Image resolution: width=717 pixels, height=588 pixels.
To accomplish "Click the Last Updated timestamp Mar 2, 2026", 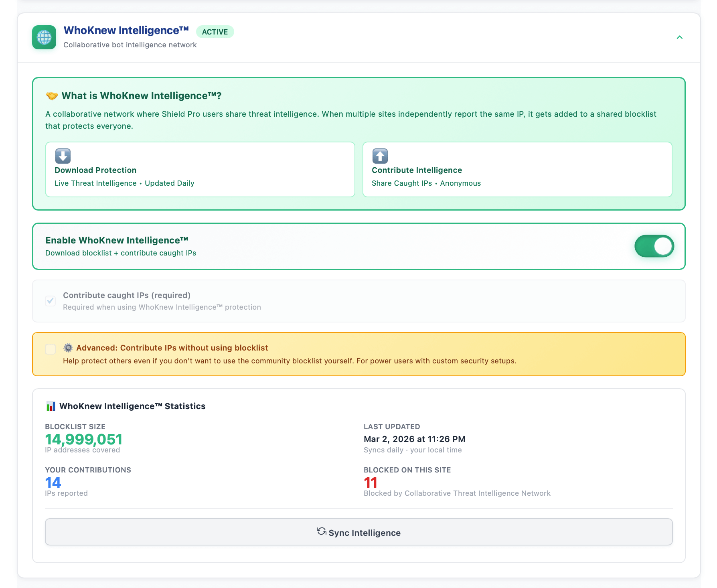I will [x=414, y=439].
